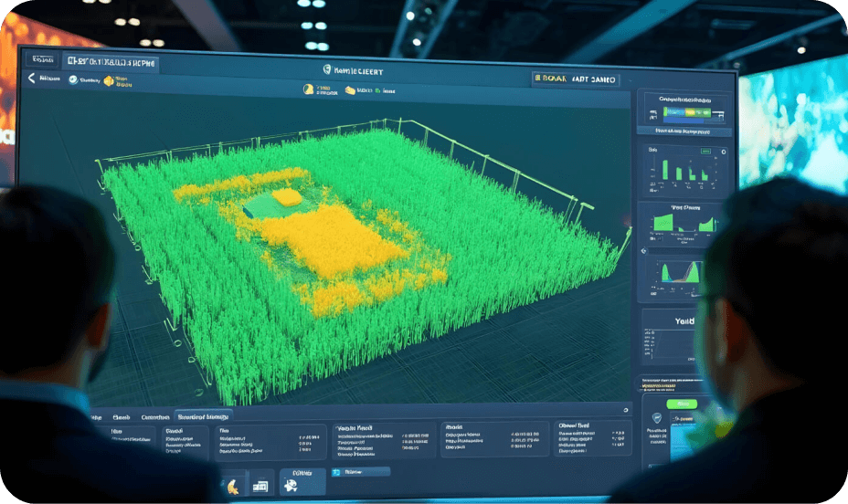
Task: Toggle the small circle at bottom panel's right edge
Action: (625, 410)
